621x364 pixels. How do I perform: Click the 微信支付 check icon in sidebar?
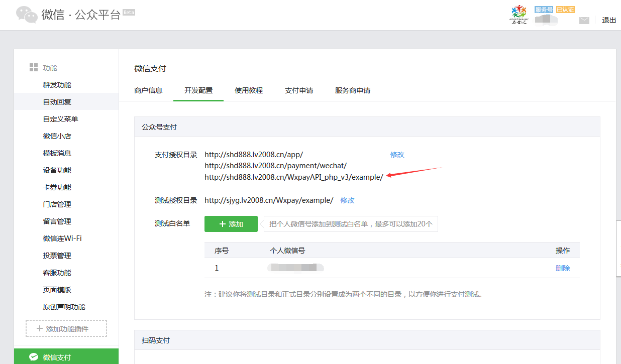click(34, 357)
